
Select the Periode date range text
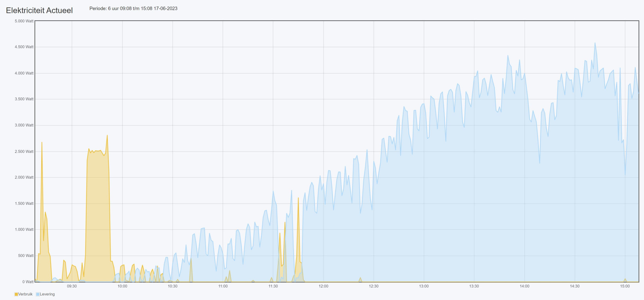(133, 8)
